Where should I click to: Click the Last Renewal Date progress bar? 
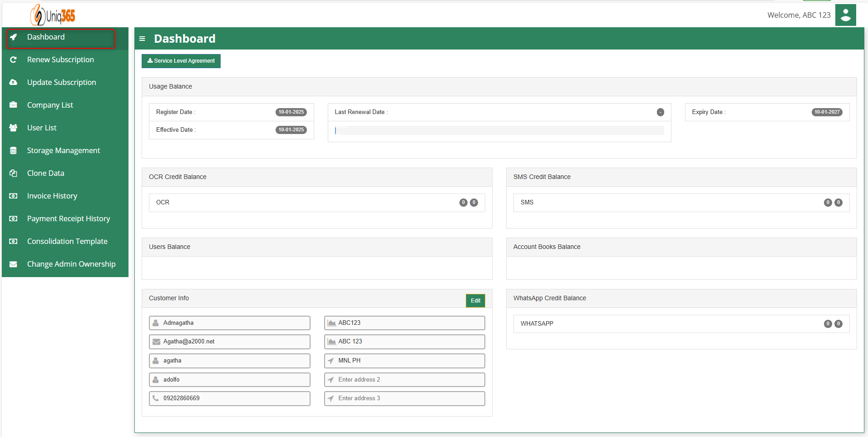click(x=499, y=131)
